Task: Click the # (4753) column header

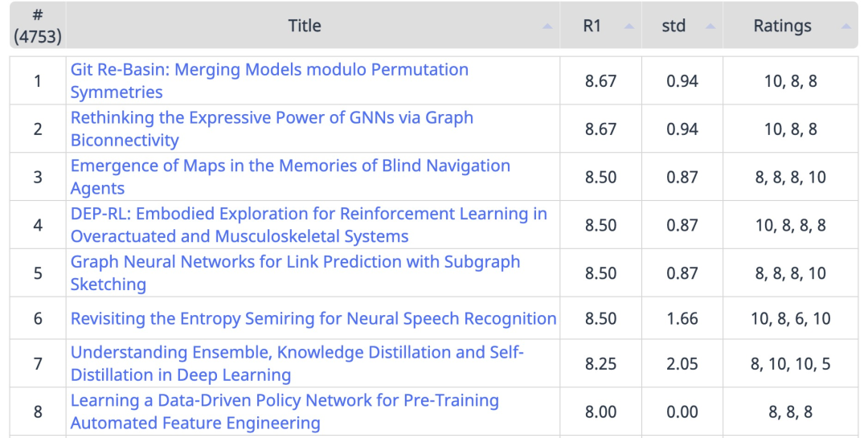Action: 38,26
